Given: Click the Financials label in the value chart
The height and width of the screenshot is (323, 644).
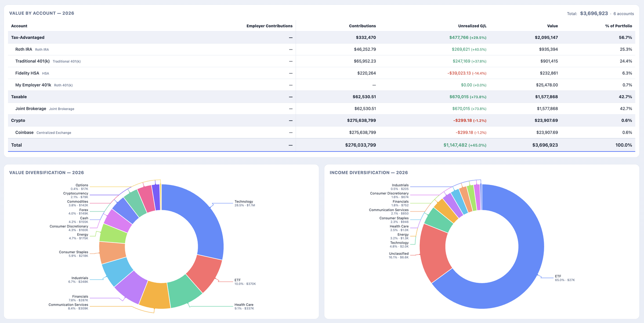Looking at the screenshot, I should click(x=80, y=296).
